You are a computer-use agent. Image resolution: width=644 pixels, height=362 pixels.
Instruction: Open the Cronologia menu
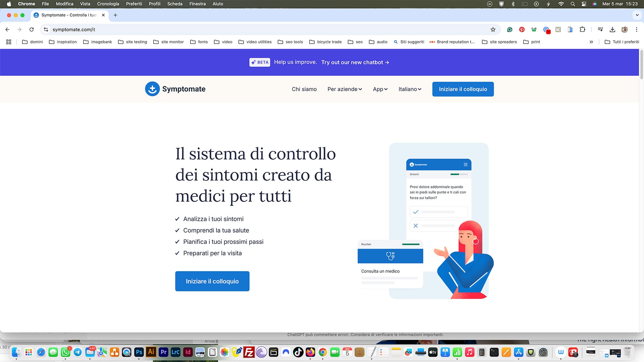point(108,4)
